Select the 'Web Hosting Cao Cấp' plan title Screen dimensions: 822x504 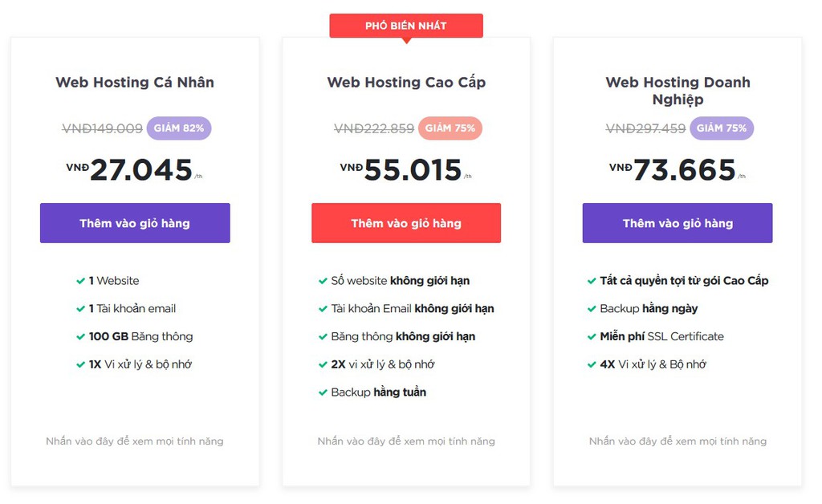pyautogui.click(x=406, y=82)
